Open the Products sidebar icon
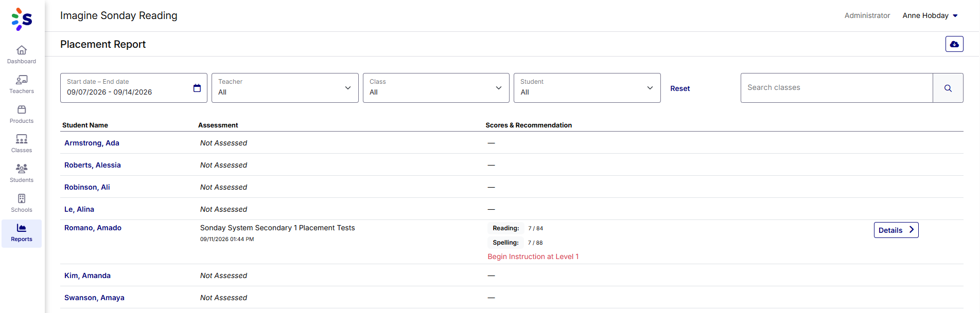 [22, 109]
